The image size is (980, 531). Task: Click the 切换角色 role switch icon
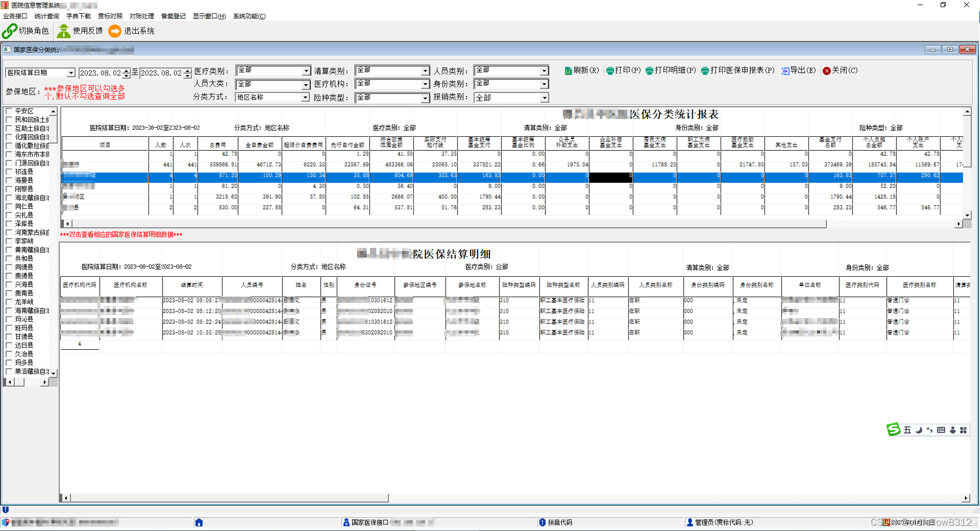coord(10,31)
